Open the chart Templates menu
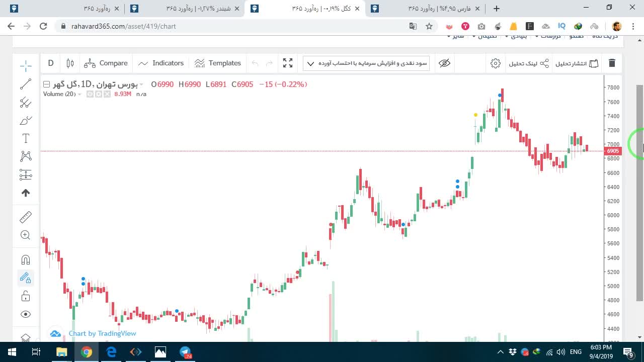The height and width of the screenshot is (362, 644). [x=218, y=63]
